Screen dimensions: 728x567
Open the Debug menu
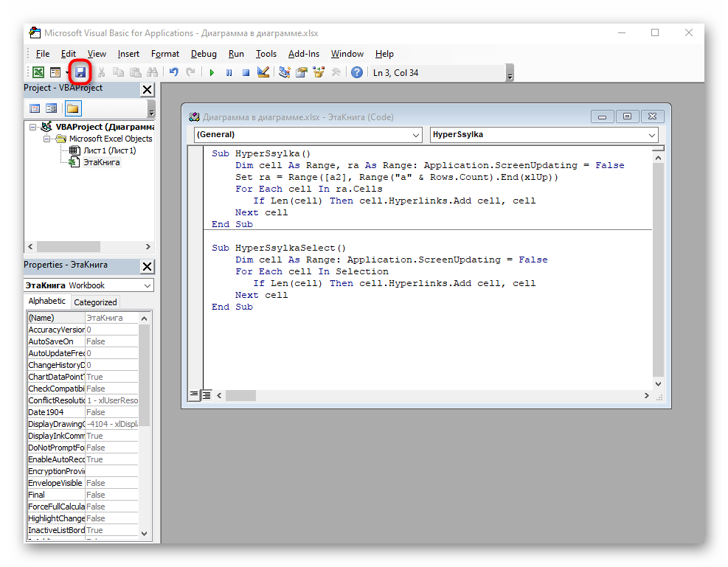[x=204, y=54]
